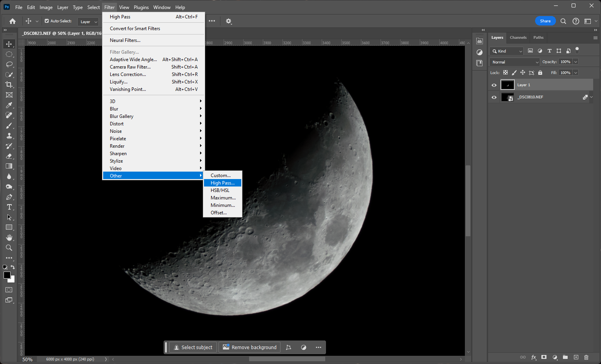The image size is (601, 364).
Task: Select the Eyedropper tool
Action: (x=9, y=105)
